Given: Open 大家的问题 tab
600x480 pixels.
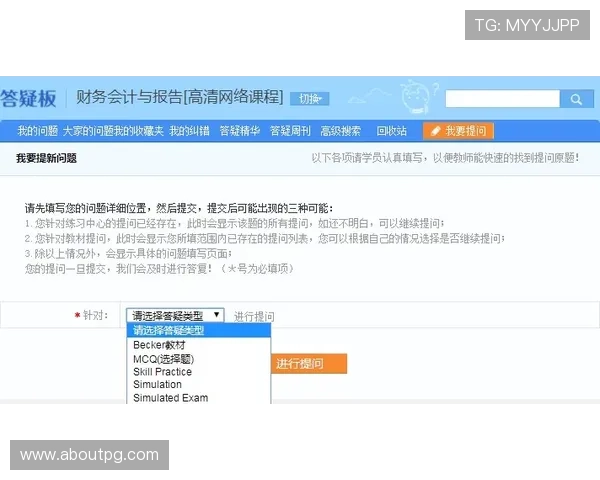Looking at the screenshot, I should click(88, 131).
